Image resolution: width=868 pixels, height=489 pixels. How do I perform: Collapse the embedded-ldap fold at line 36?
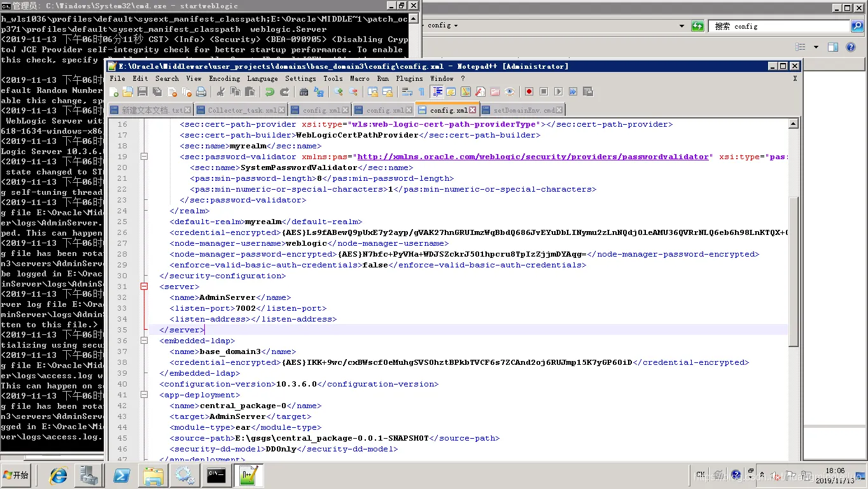pos(144,341)
